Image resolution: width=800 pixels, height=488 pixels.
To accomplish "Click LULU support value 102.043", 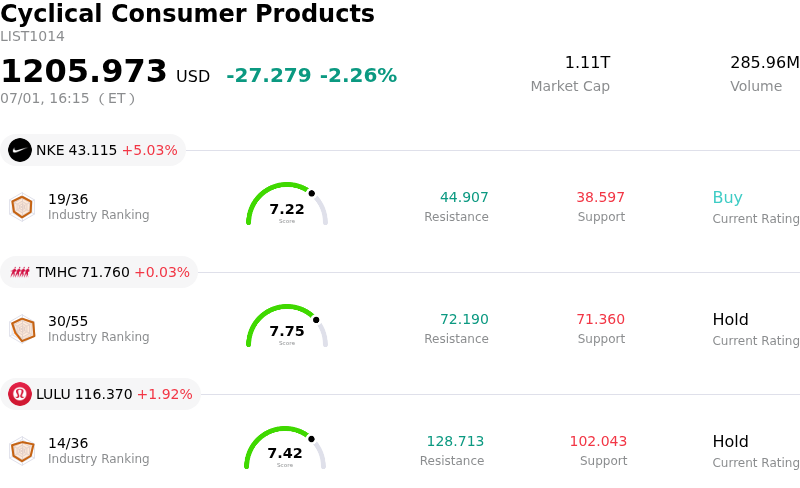I will click(x=598, y=441).
